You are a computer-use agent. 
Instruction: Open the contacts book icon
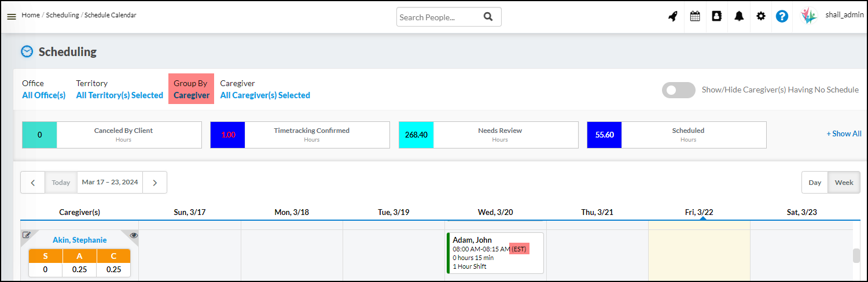pyautogui.click(x=717, y=17)
